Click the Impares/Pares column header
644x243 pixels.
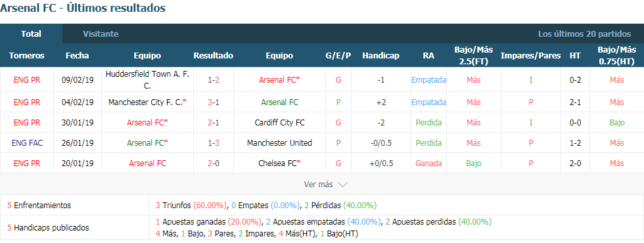(x=531, y=56)
